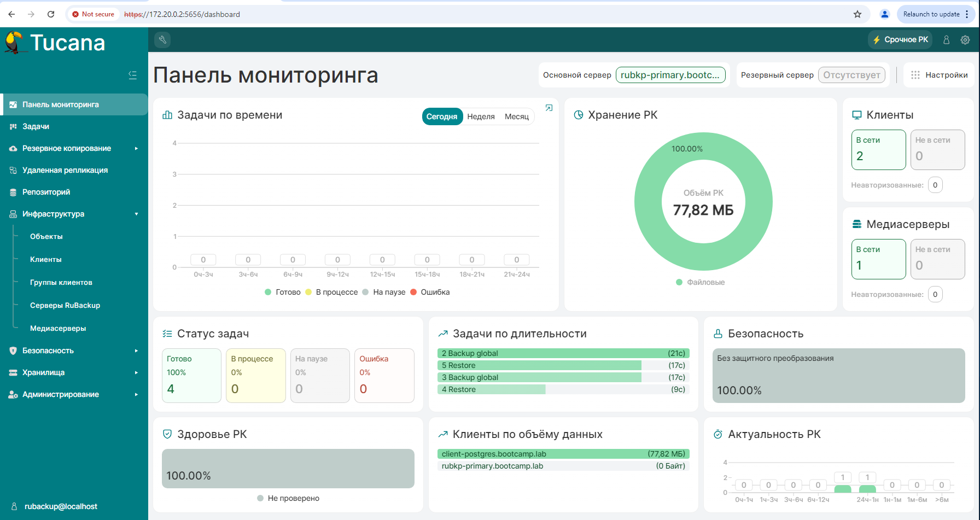Open the Задачи menu item

point(36,126)
